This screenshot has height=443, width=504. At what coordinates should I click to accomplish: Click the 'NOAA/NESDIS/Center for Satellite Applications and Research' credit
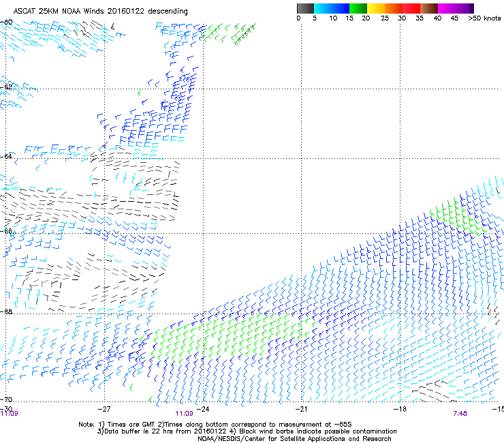click(294, 439)
